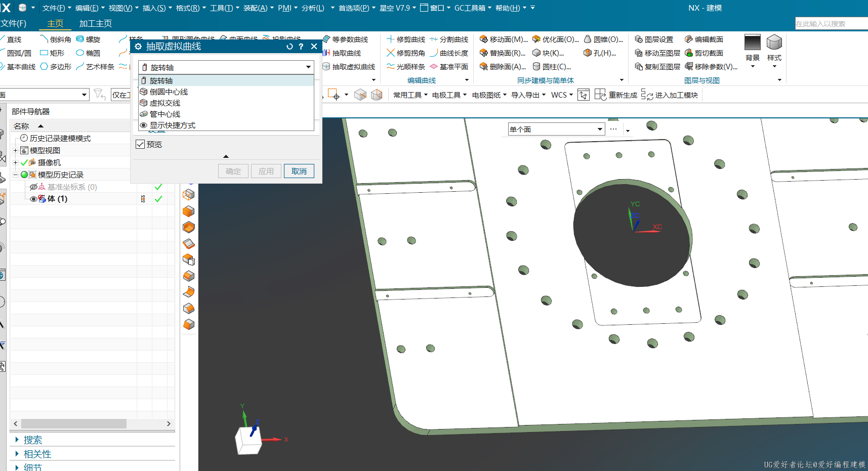Collapse the 模型历史记录 node

(x=15, y=175)
